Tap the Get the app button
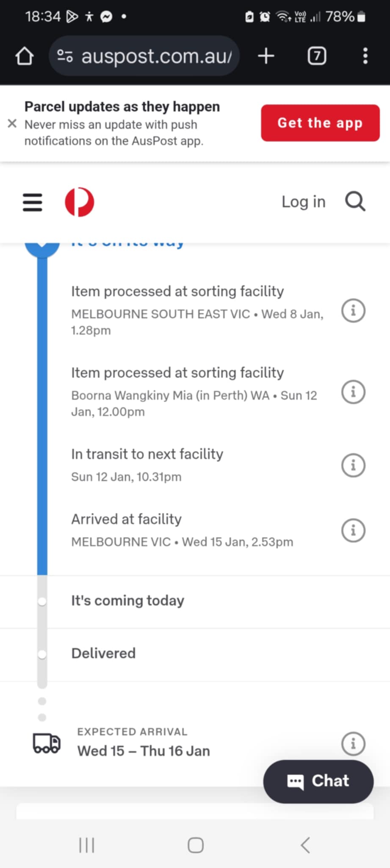This screenshot has height=868, width=390. click(320, 123)
